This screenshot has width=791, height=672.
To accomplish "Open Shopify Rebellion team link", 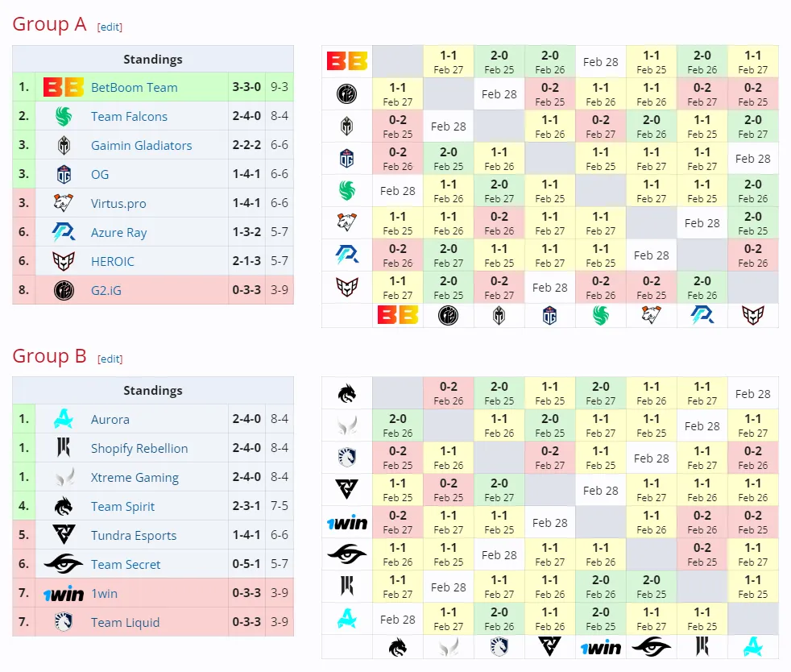I will 139,449.
